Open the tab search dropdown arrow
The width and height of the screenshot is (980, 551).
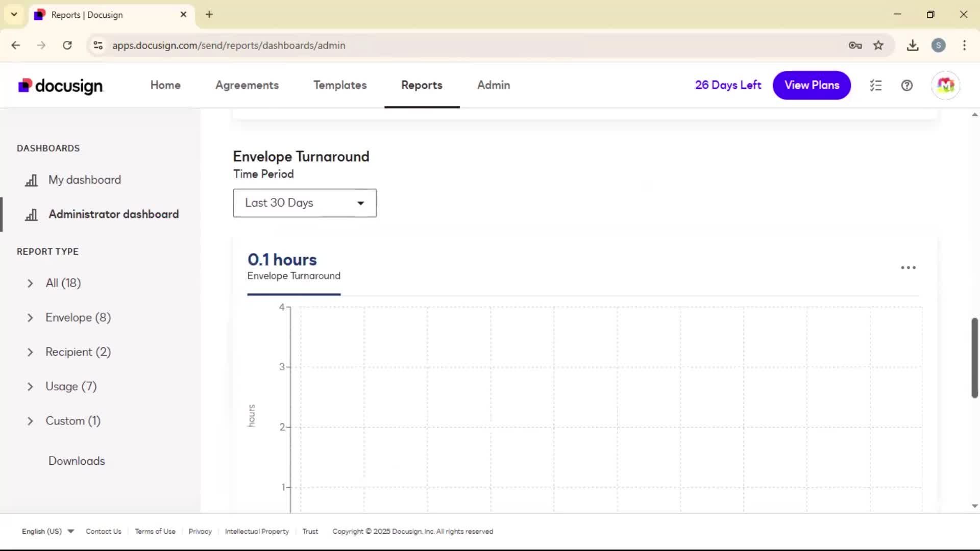pos(14,14)
